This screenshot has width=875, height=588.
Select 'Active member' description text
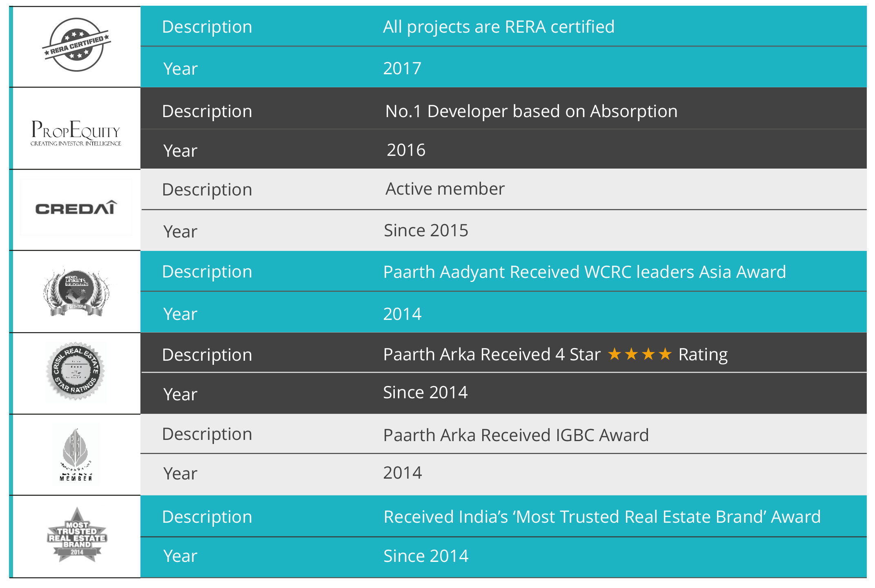(x=445, y=189)
